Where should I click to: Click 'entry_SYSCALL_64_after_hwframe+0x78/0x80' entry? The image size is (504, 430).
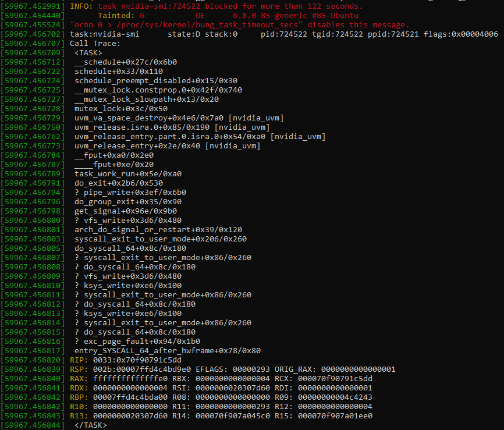tap(168, 351)
